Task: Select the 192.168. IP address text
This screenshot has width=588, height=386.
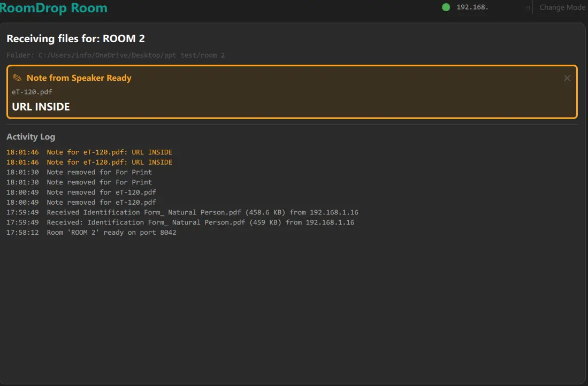Action: pos(472,7)
